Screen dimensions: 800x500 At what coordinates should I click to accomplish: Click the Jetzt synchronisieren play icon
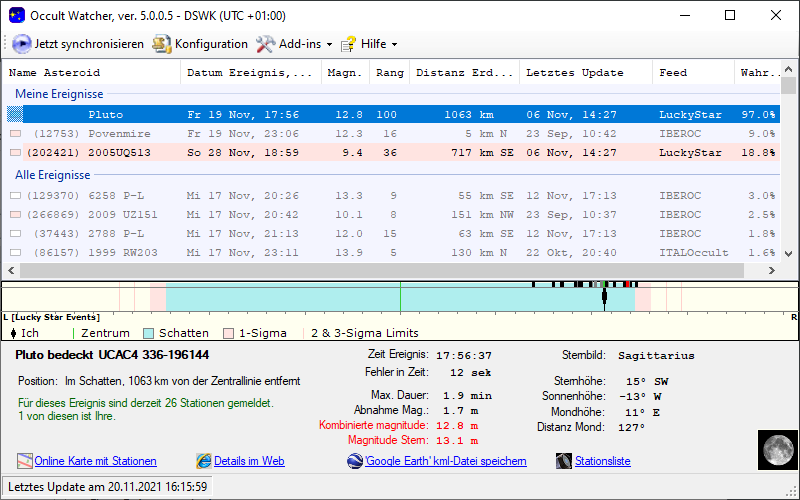point(22,44)
